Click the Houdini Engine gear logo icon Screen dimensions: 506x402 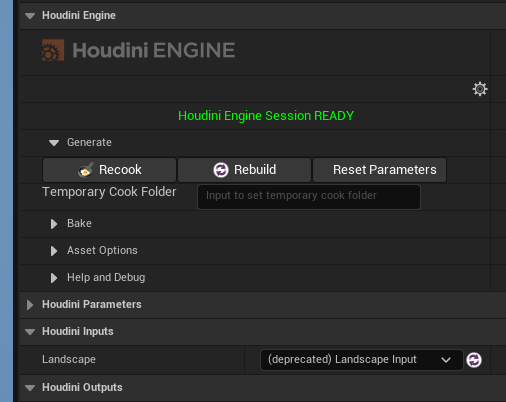(53, 50)
